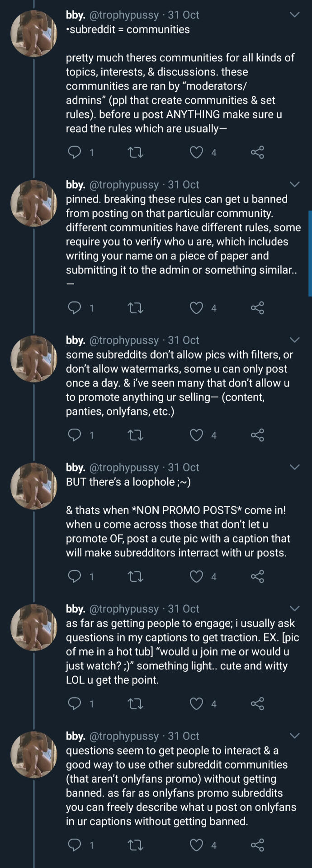
Task: Click the "bby." display name on the loophole tweet
Action: coord(76,467)
